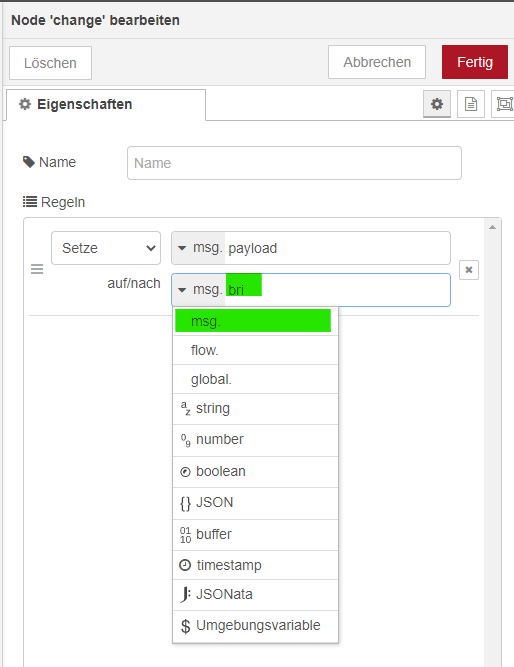The width and height of the screenshot is (514, 667).
Task: Select JSON type option
Action: [255, 503]
